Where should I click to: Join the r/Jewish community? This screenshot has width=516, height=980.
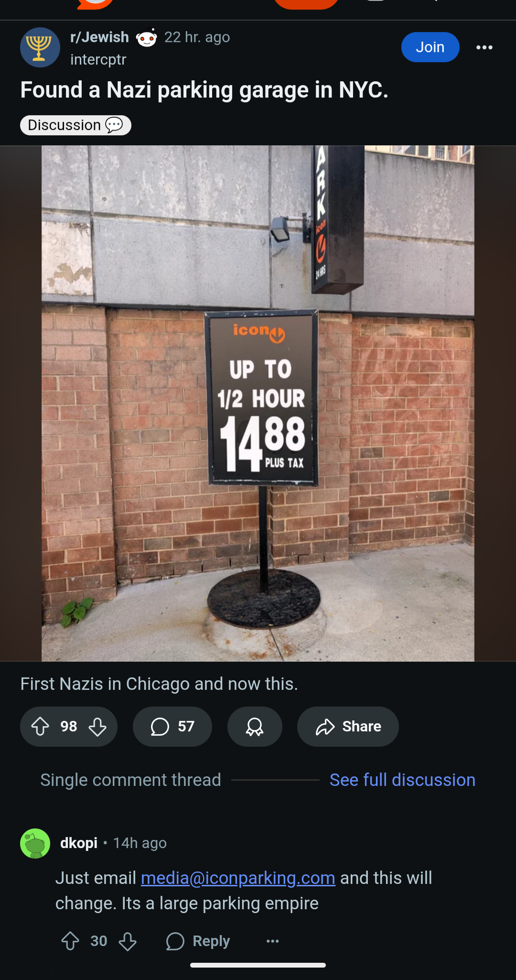[430, 47]
